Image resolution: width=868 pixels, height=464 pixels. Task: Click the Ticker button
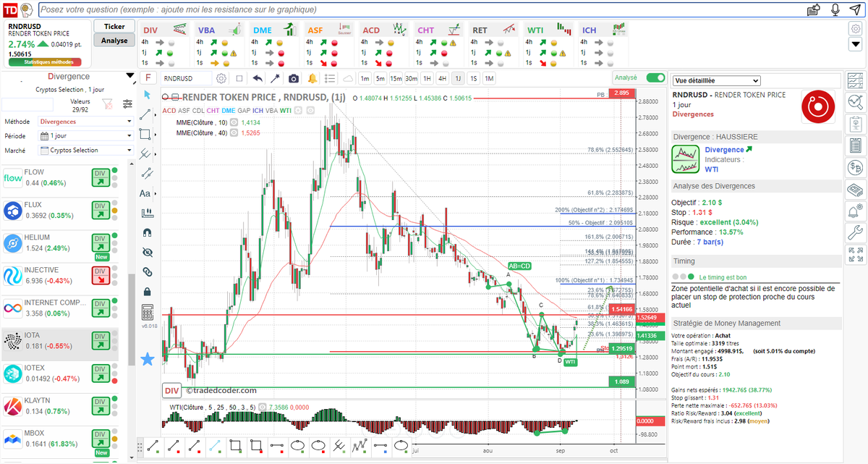[114, 26]
